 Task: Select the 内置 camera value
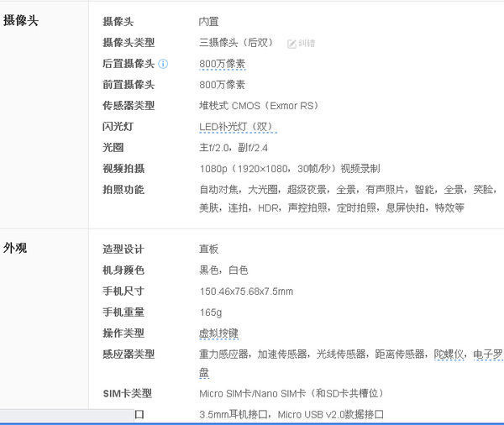click(x=209, y=22)
